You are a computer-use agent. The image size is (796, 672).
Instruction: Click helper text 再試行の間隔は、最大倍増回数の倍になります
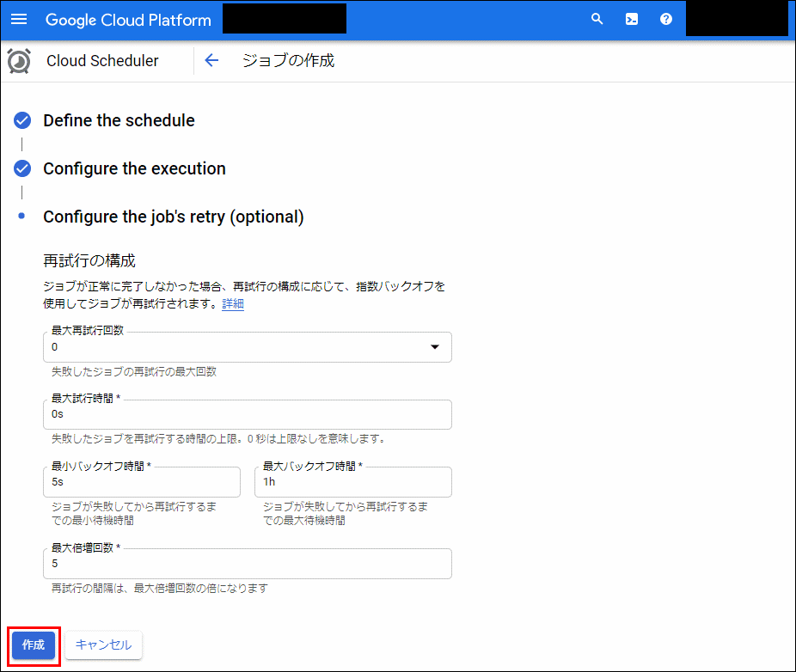[x=159, y=589]
